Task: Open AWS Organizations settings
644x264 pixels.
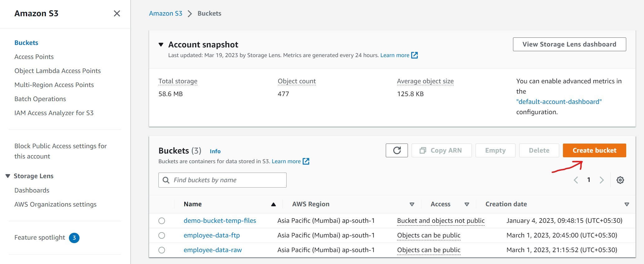Action: pos(56,204)
